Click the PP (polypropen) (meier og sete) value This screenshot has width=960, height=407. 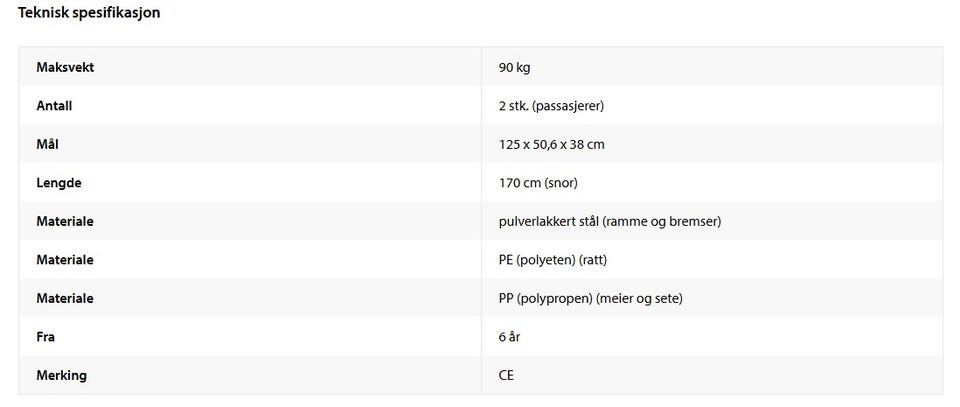click(x=591, y=299)
